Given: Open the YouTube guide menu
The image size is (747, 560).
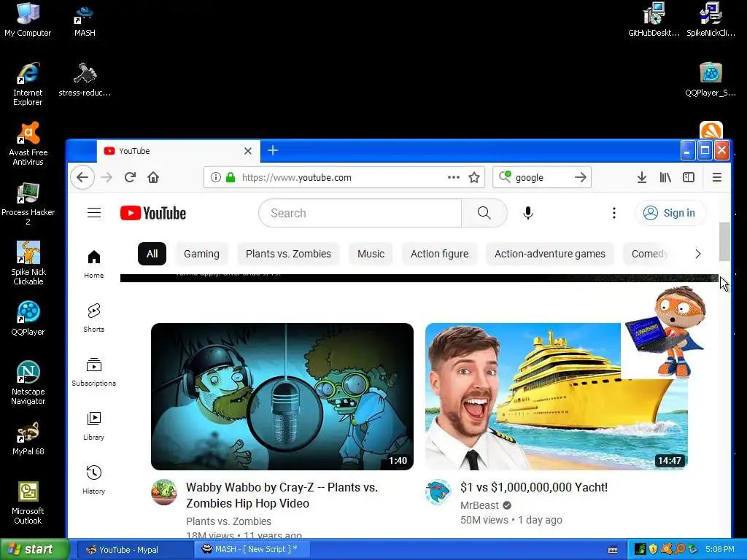Looking at the screenshot, I should tap(94, 213).
